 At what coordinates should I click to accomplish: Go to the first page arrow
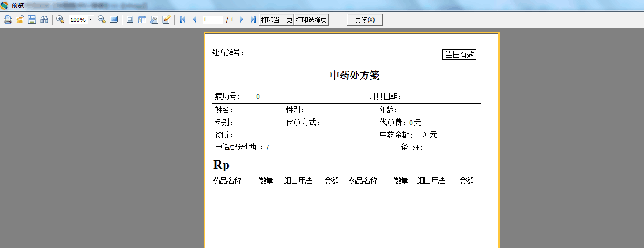coord(183,20)
